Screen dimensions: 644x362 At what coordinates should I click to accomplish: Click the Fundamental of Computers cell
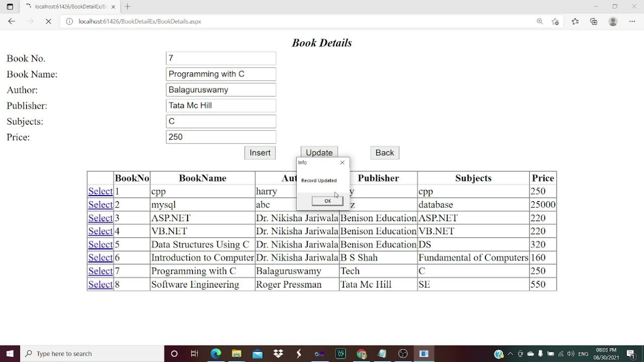point(473,258)
